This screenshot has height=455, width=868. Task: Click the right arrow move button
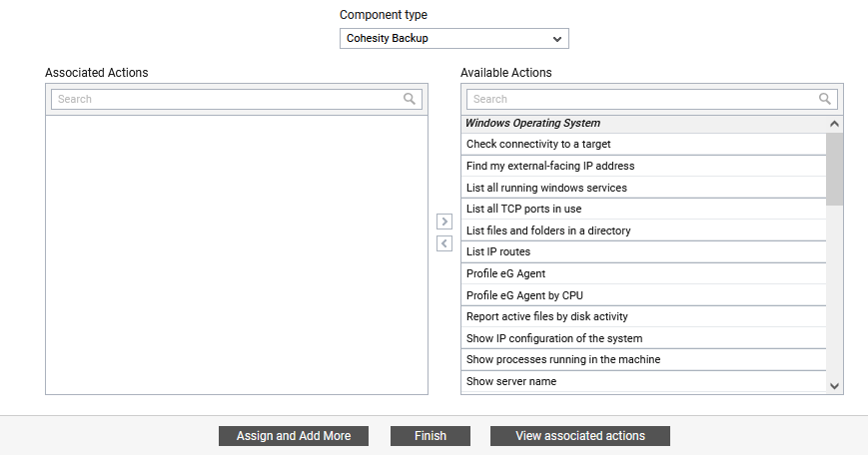pos(444,222)
